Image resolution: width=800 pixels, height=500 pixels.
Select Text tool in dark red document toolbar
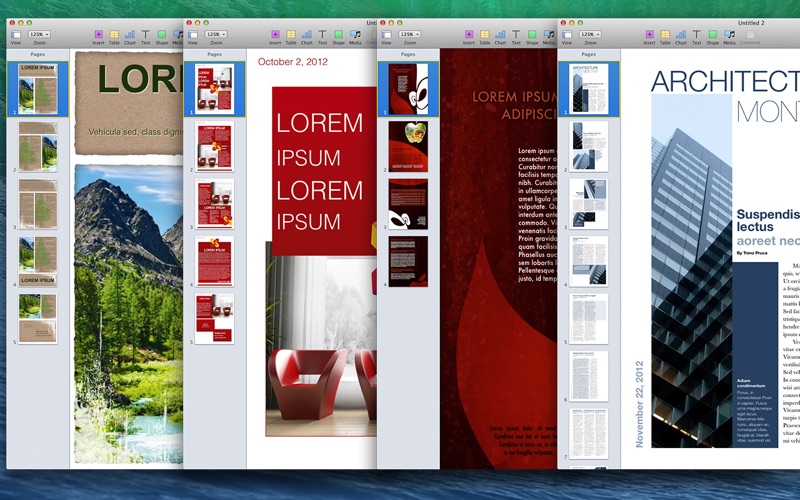[x=516, y=36]
